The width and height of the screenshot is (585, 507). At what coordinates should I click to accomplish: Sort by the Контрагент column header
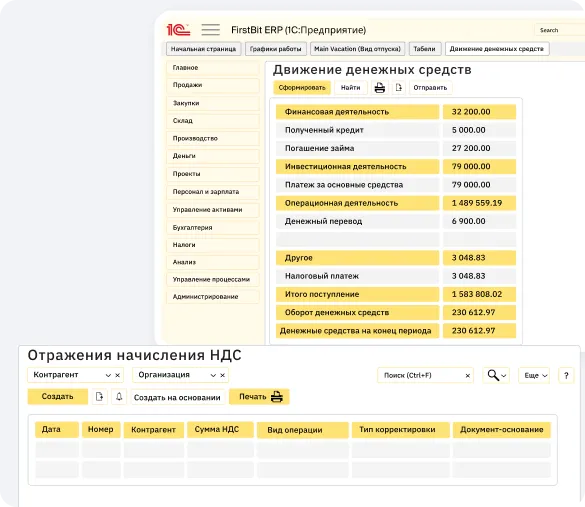154,430
